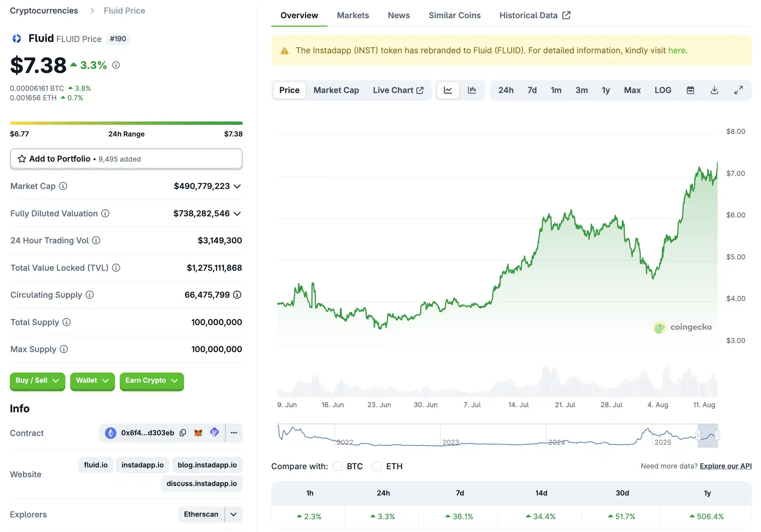The image size is (761, 532).
Task: Download chart data icon
Action: pos(714,90)
